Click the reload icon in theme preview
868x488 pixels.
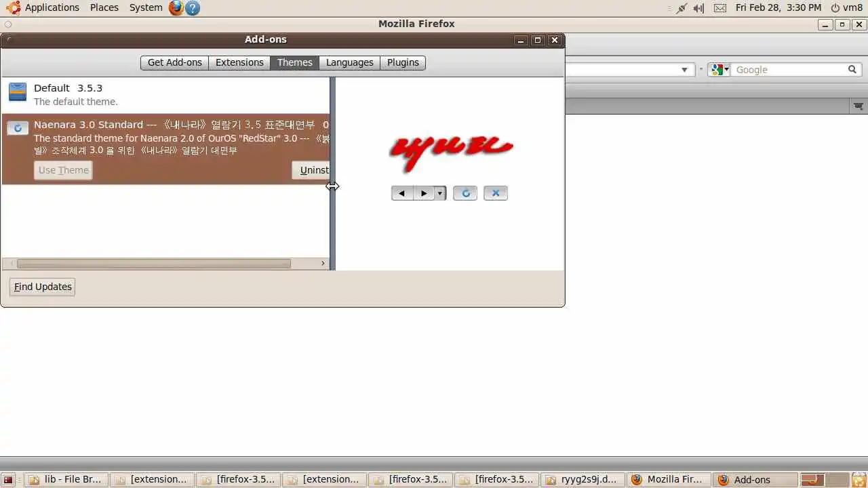(465, 193)
